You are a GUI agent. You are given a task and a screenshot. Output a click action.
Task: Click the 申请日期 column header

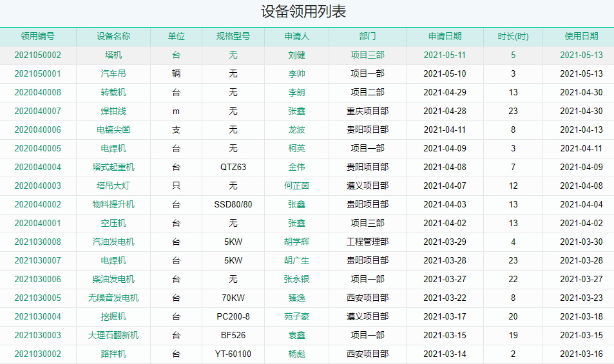click(x=445, y=37)
